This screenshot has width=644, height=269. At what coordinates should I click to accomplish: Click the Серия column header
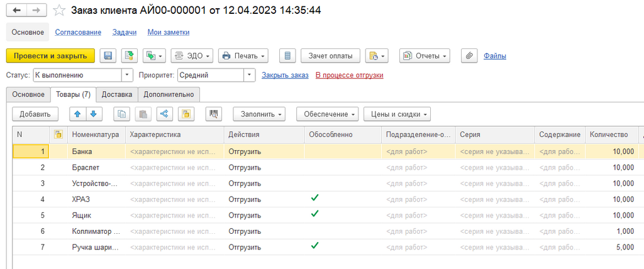(x=495, y=134)
